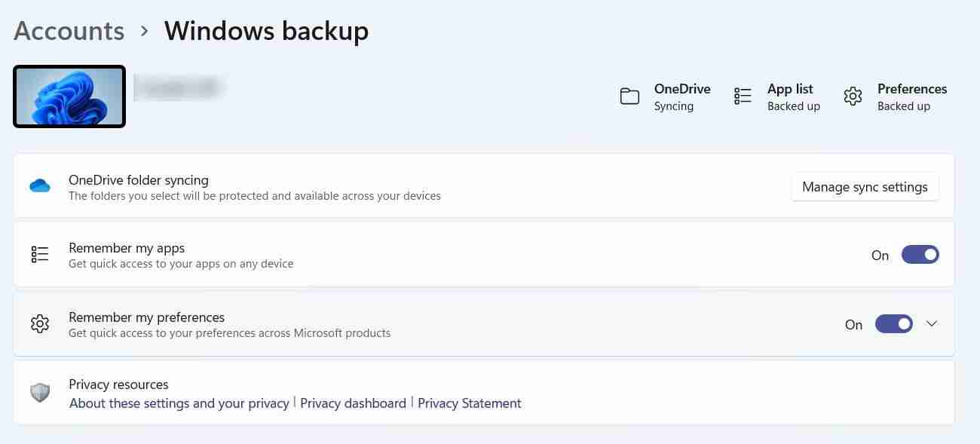This screenshot has height=444, width=980.
Task: Click the blurred account name text
Action: point(179,87)
